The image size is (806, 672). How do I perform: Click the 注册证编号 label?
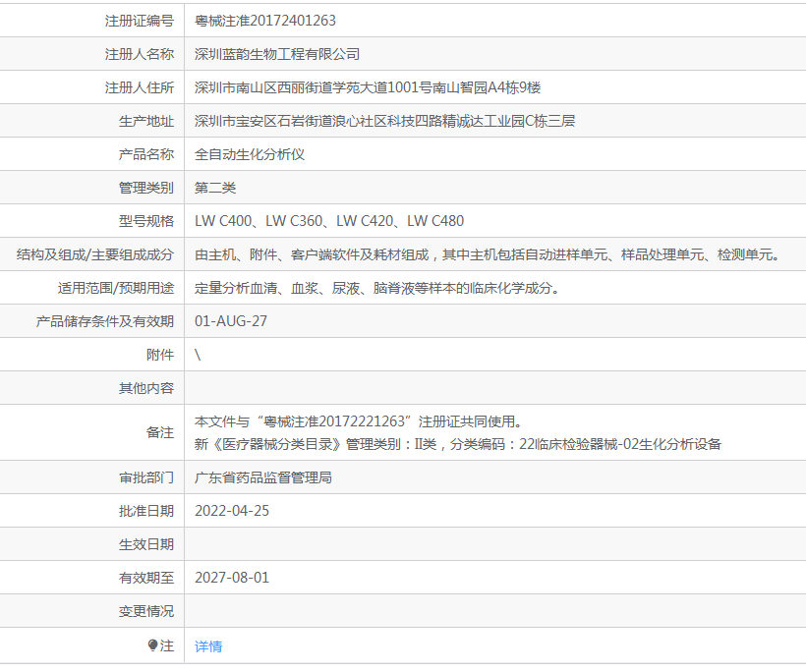point(140,21)
